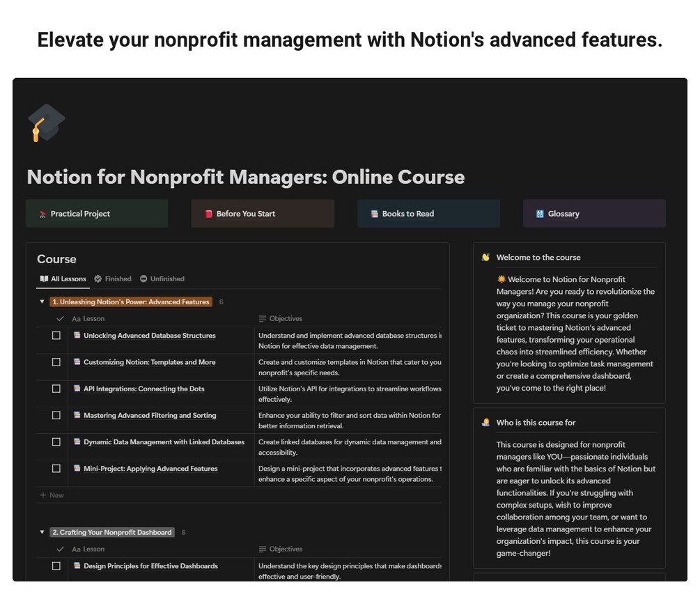Image resolution: width=700 pixels, height=594 pixels.
Task: Click the All Lessons book icon
Action: [x=44, y=279]
